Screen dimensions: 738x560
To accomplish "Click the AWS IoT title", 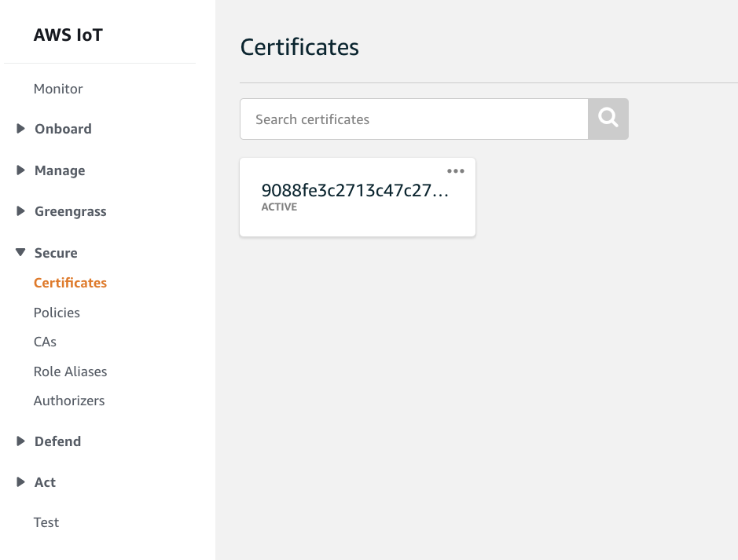I will [x=68, y=35].
